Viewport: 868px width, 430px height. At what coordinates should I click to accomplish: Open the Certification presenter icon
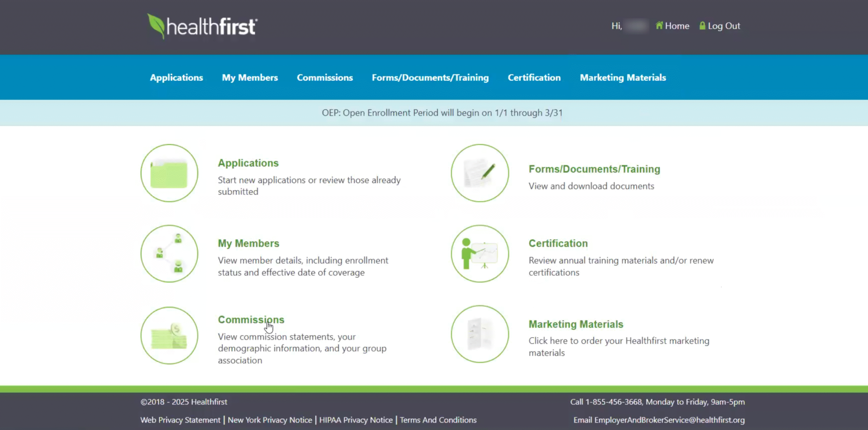480,254
